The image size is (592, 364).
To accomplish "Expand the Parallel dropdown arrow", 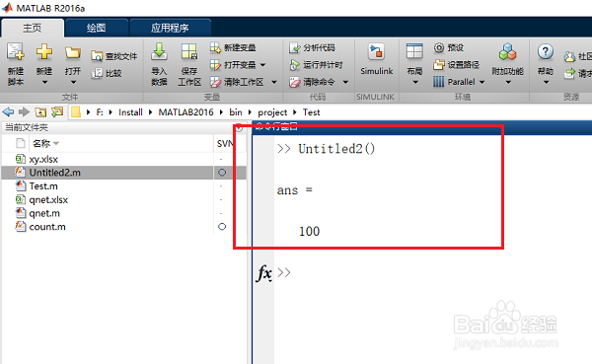I will click(x=482, y=82).
